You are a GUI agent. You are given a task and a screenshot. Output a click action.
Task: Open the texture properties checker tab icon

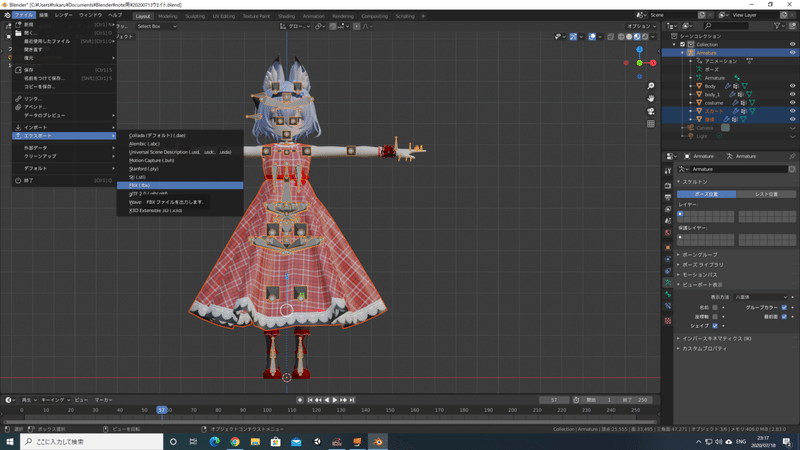coord(668,321)
